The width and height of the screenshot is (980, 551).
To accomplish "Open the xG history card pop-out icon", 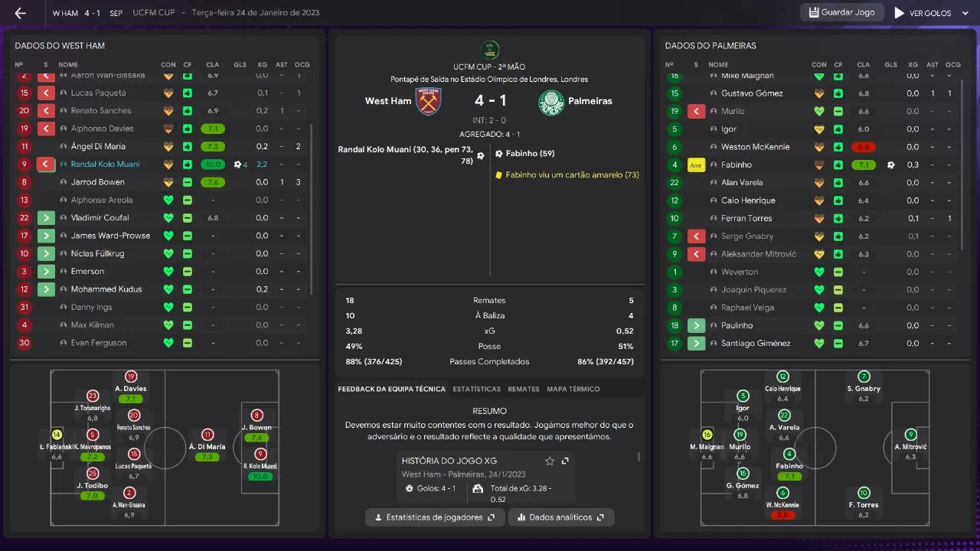I will [x=565, y=461].
